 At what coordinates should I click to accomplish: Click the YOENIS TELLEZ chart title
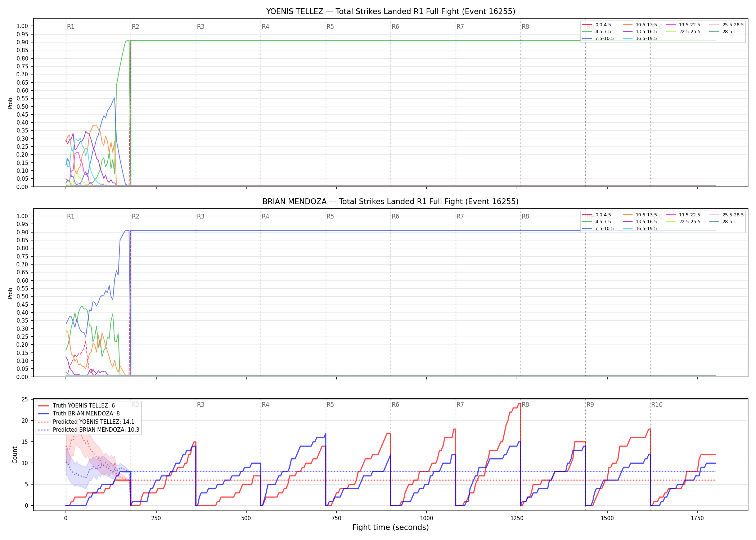tap(391, 12)
